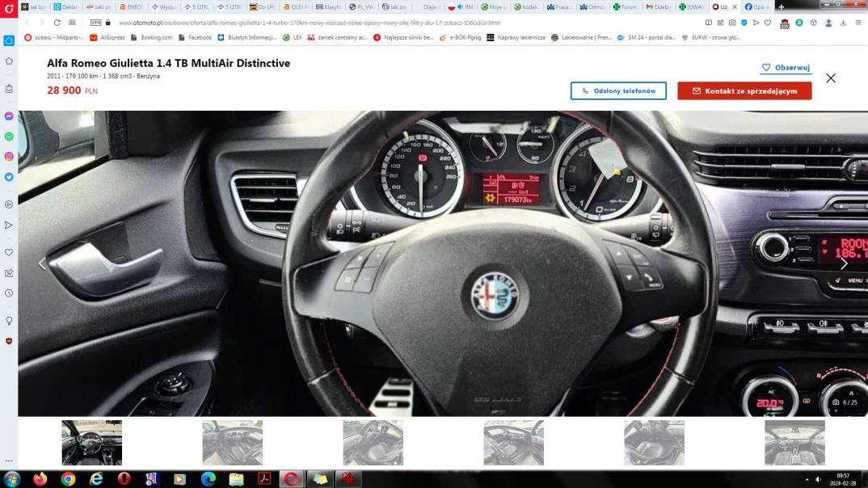Image resolution: width=868 pixels, height=488 pixels.
Task: Open the Opera main menu logo
Action: pos(9,8)
